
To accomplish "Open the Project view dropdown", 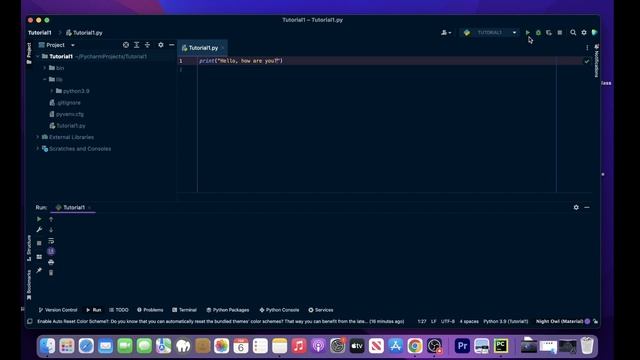I will [x=56, y=45].
